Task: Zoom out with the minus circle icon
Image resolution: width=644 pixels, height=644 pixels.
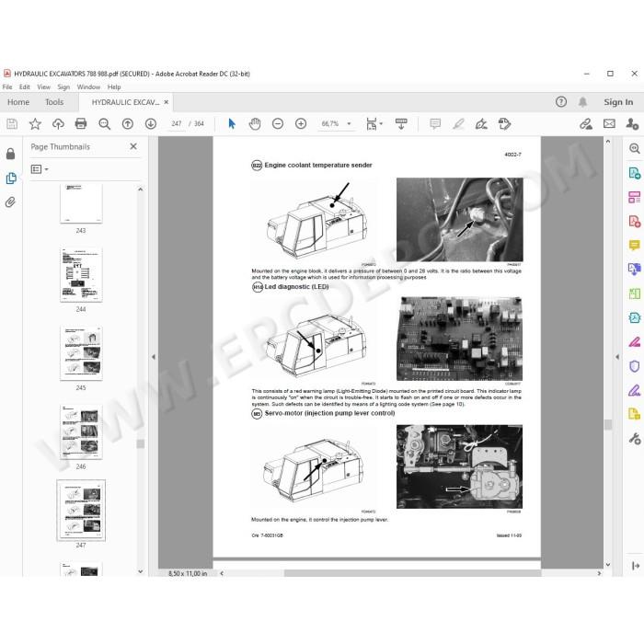Action: 278,123
